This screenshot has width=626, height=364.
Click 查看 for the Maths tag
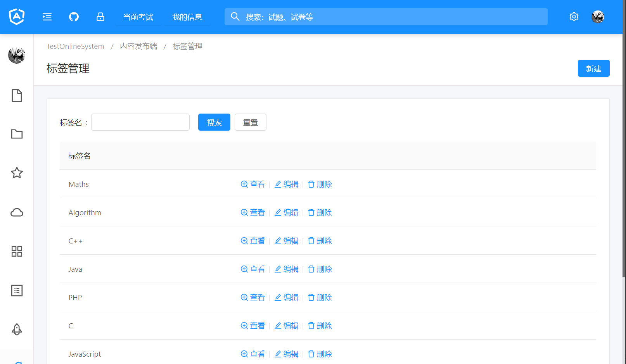pyautogui.click(x=253, y=184)
